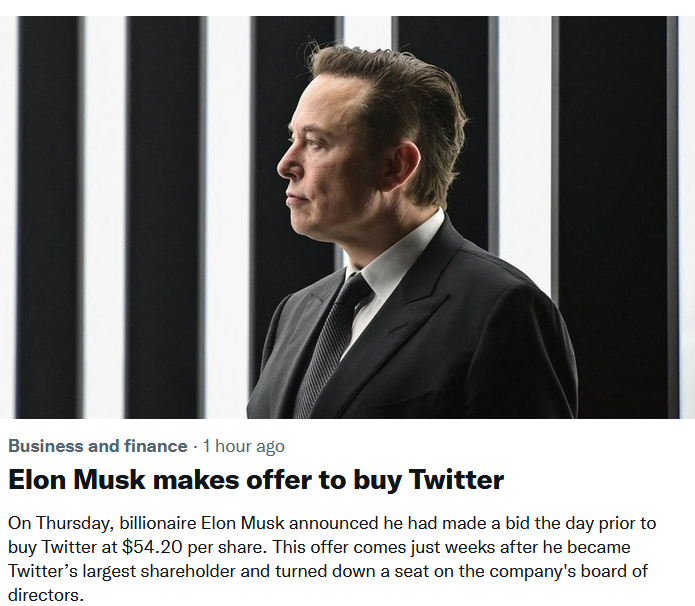Click the '1 hour ago' timestamp

[x=243, y=446]
